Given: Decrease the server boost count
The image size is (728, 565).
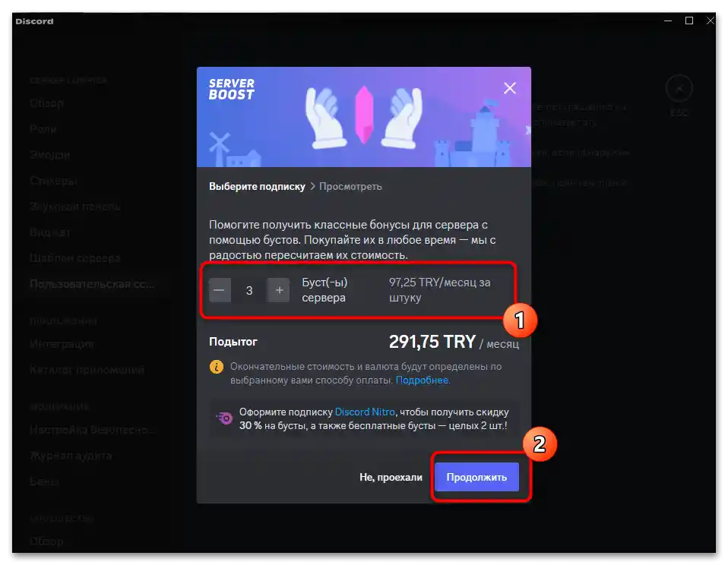Looking at the screenshot, I should coord(220,290).
